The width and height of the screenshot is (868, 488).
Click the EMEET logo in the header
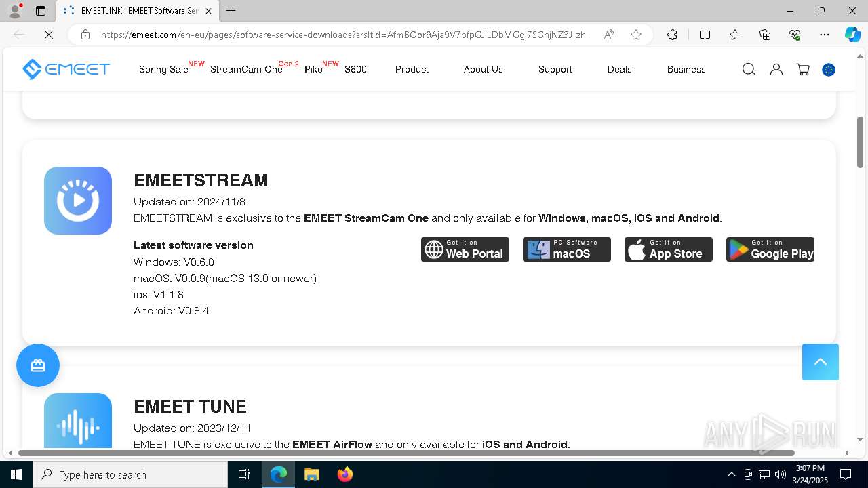[x=66, y=69]
